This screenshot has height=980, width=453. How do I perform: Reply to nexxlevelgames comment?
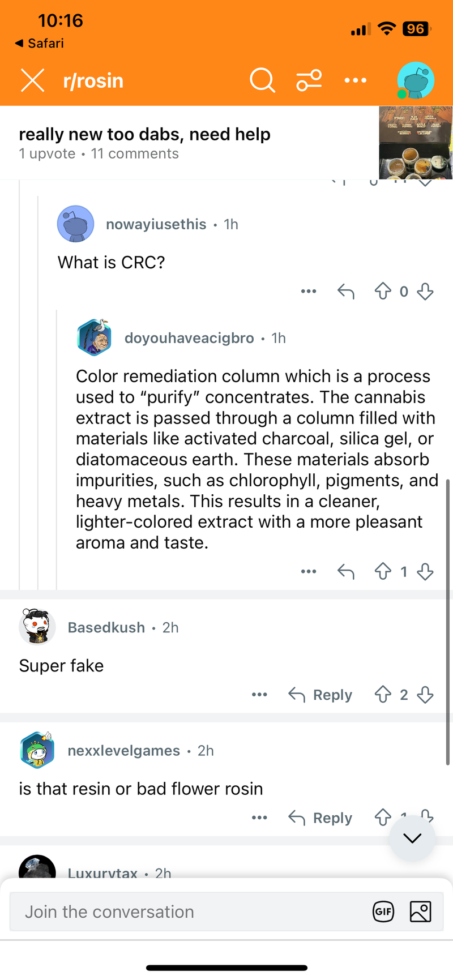point(320,818)
